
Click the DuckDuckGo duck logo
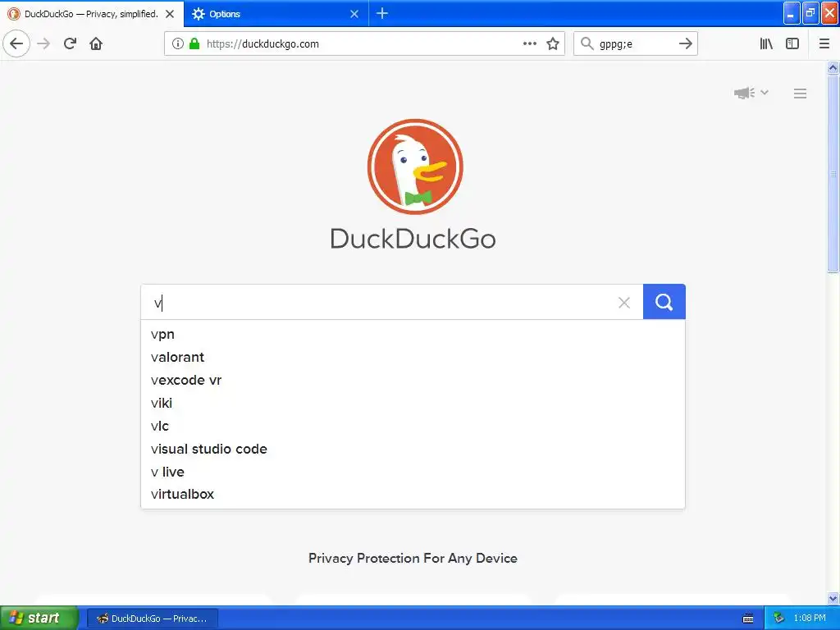coord(415,167)
